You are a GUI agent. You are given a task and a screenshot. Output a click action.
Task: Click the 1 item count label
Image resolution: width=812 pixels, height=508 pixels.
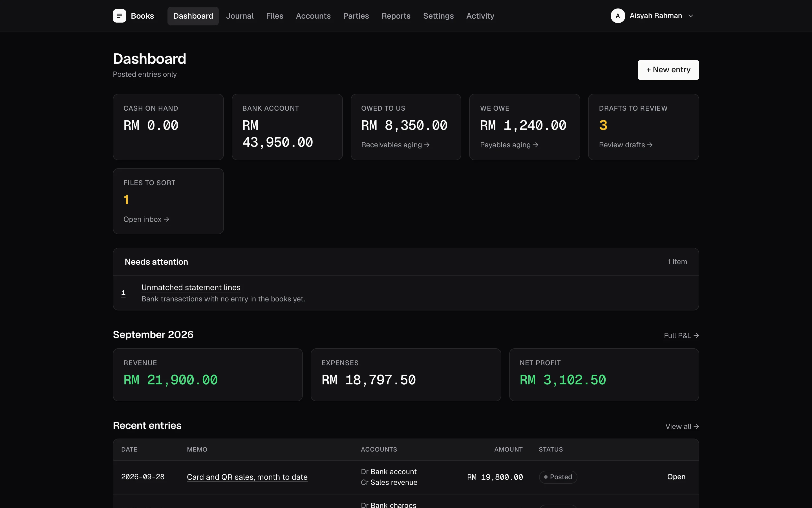click(677, 262)
